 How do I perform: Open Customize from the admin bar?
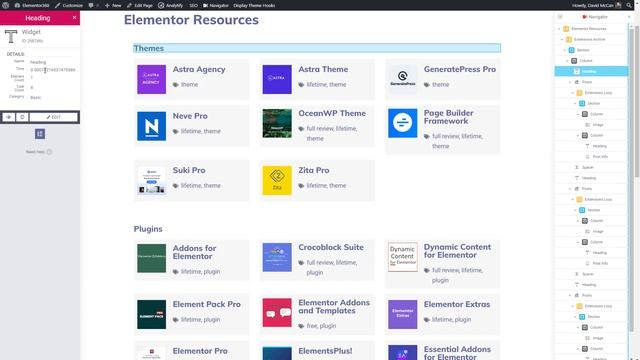point(69,5)
